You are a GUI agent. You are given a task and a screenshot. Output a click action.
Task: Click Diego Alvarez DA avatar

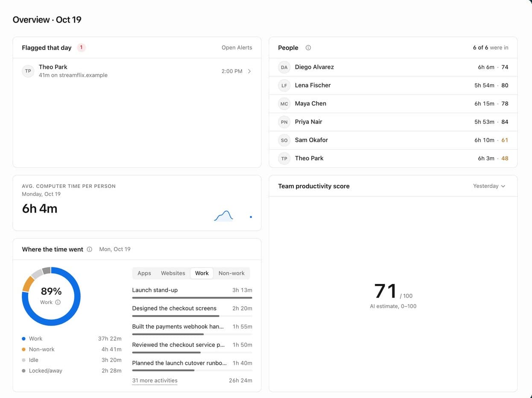pyautogui.click(x=284, y=67)
